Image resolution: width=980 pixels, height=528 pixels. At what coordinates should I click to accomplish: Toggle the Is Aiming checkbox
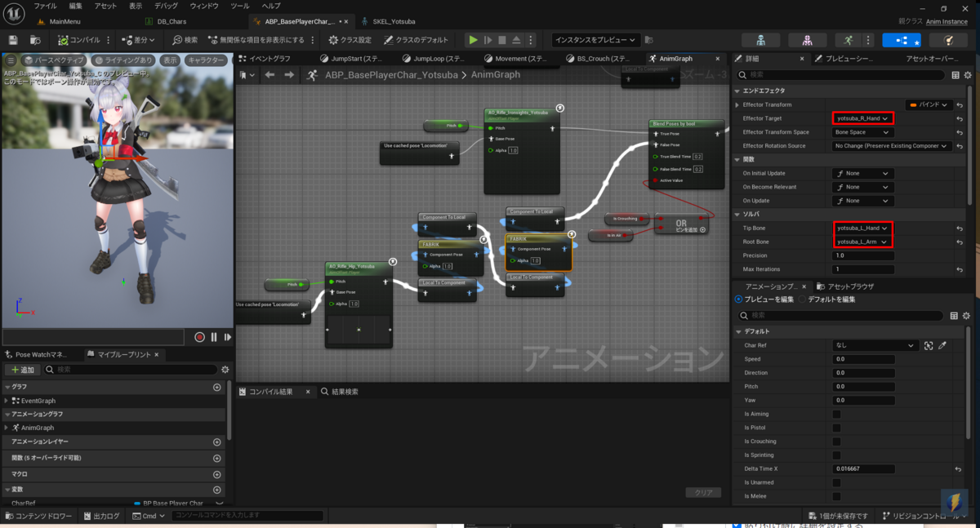tap(836, 415)
